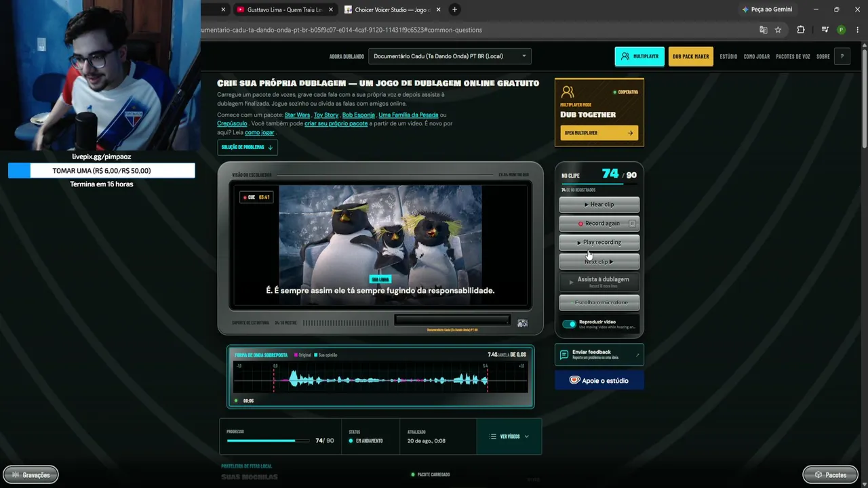Click the disc icon on the Gravações button
Screen dimensions: 868x488
[16, 475]
